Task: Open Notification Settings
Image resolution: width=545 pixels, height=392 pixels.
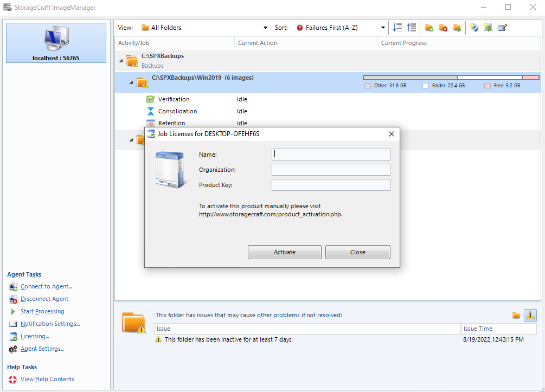Action: click(50, 324)
